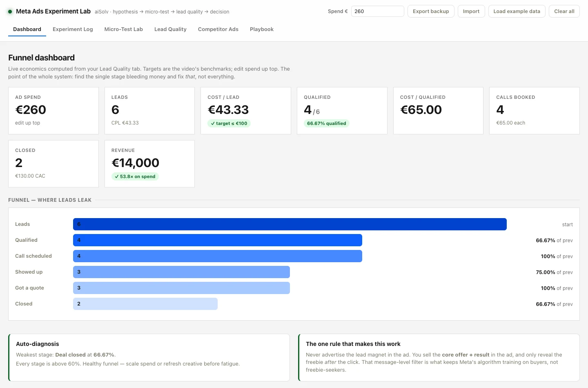The width and height of the screenshot is (588, 388).
Task: Click 'The one rule that makes this work' heading
Action: click(353, 344)
